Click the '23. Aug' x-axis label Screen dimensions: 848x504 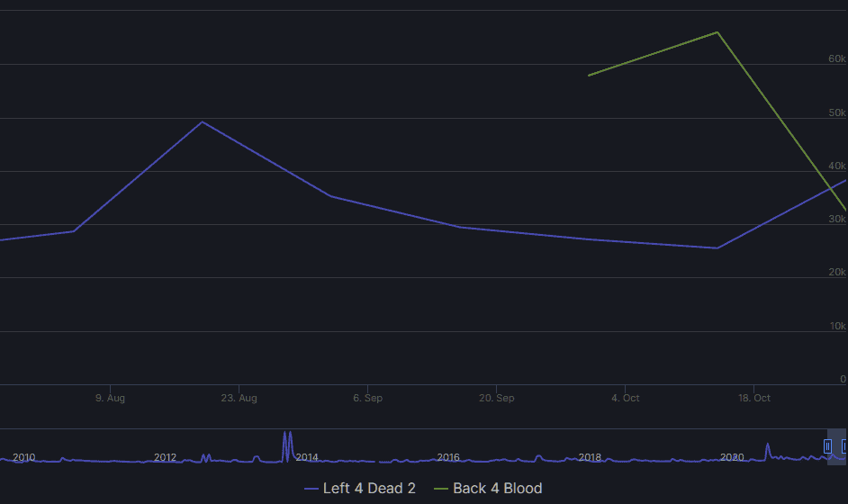pyautogui.click(x=239, y=398)
